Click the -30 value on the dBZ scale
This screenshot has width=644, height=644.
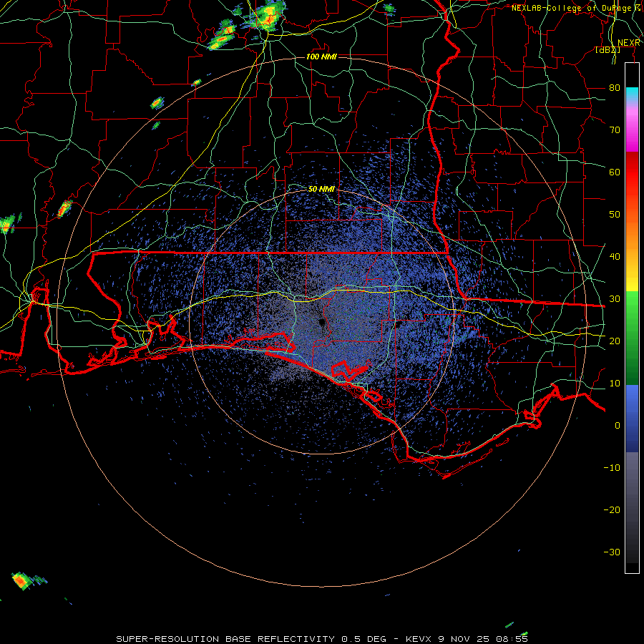coord(612,552)
